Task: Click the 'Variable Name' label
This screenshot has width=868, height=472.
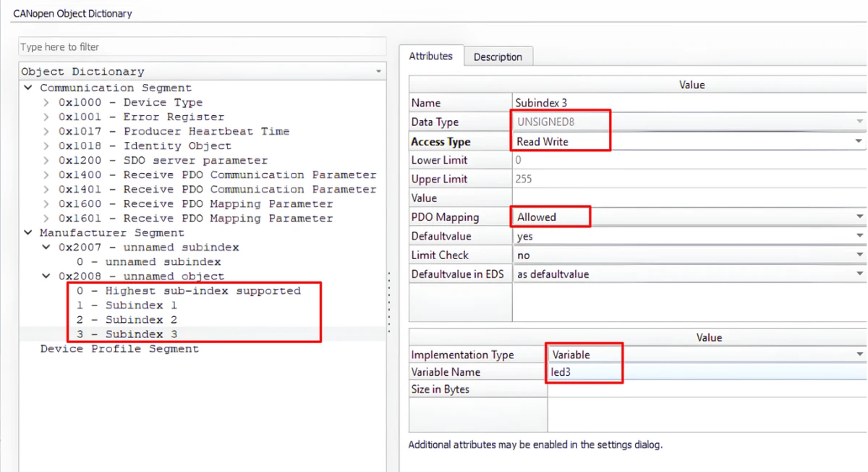Action: click(446, 372)
